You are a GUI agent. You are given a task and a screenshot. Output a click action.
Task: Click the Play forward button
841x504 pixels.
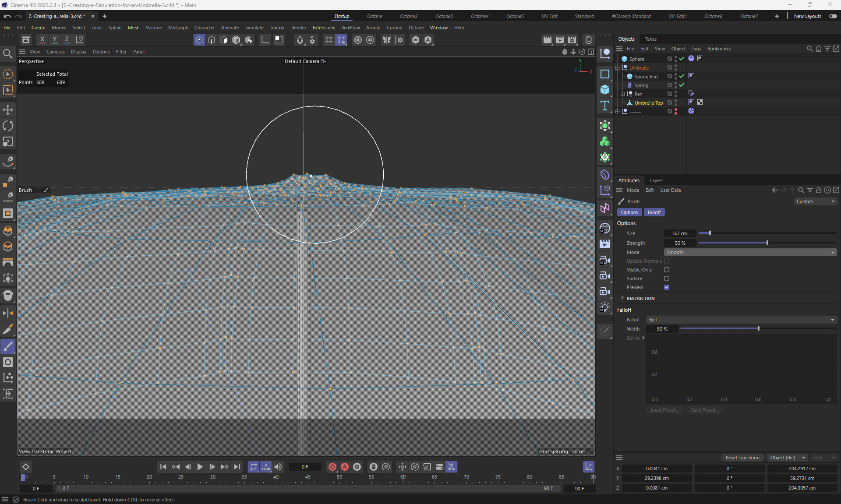coord(200,467)
